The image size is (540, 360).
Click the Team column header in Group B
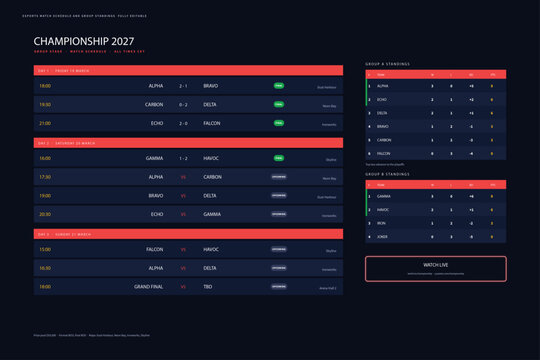pyautogui.click(x=381, y=185)
